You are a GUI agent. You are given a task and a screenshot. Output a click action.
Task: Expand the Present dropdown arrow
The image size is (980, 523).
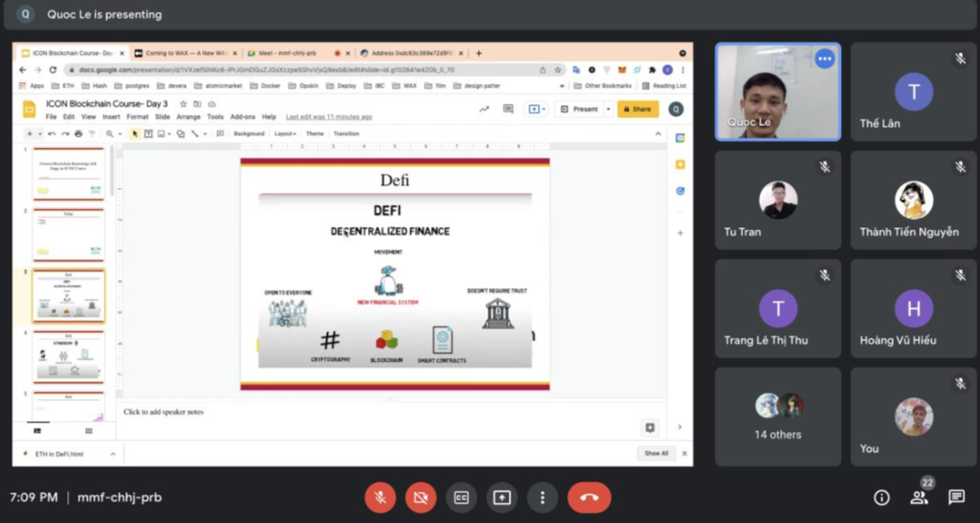tap(608, 109)
